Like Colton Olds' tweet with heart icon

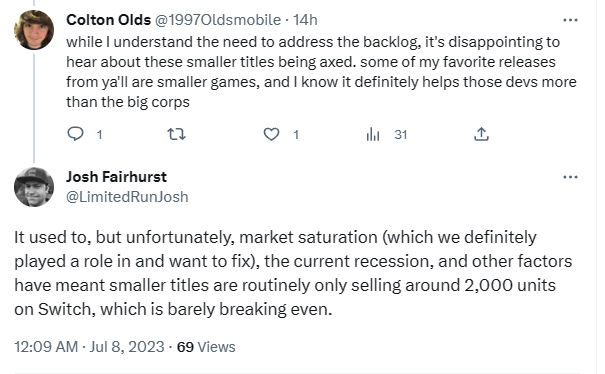point(271,134)
